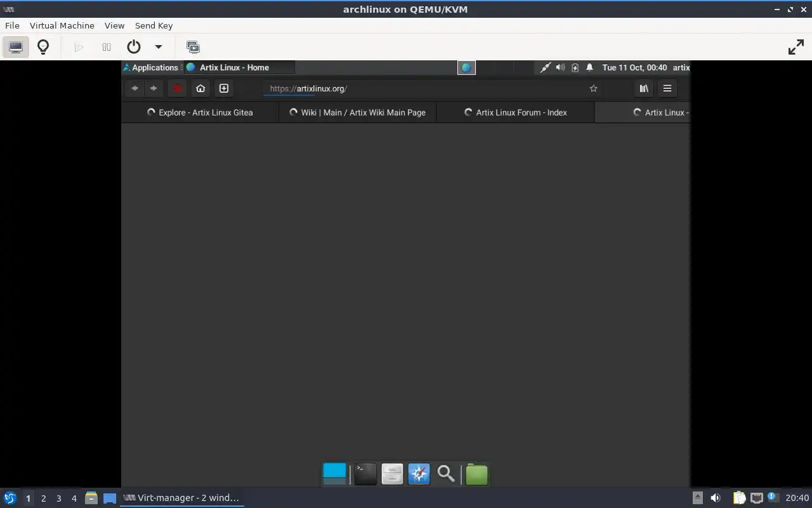Viewport: 812px width, 508px height.
Task: Click Artix Linux - Home window button
Action: [x=239, y=67]
